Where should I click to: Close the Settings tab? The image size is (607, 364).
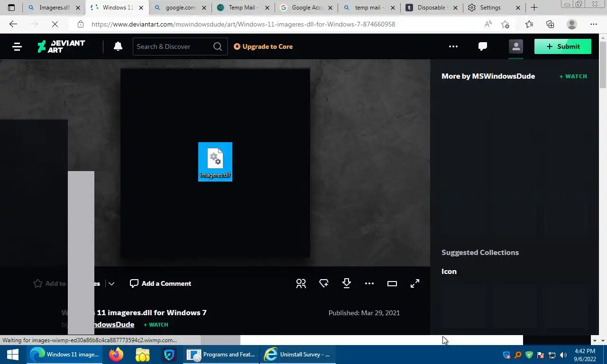click(518, 8)
